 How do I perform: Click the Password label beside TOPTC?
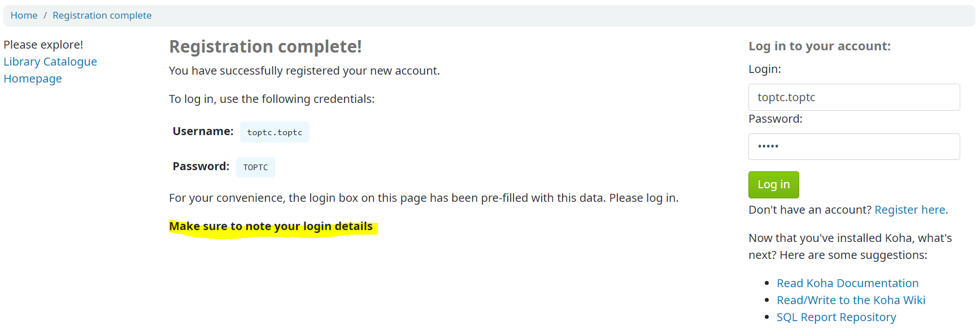point(201,166)
